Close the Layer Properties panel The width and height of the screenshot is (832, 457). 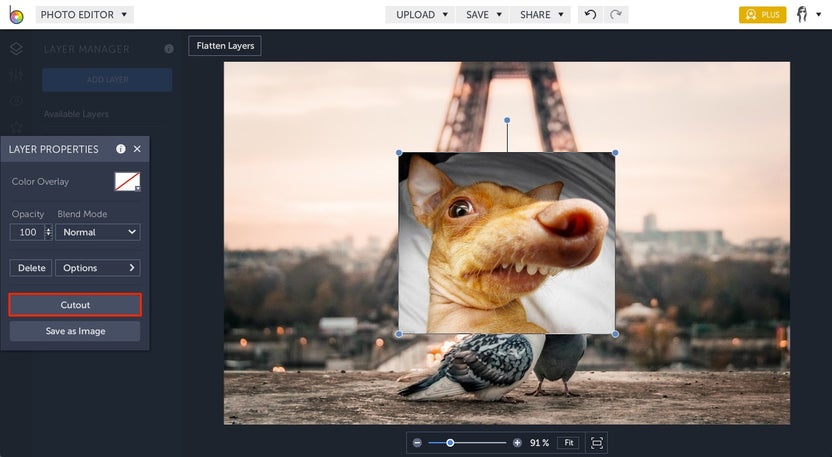[137, 149]
